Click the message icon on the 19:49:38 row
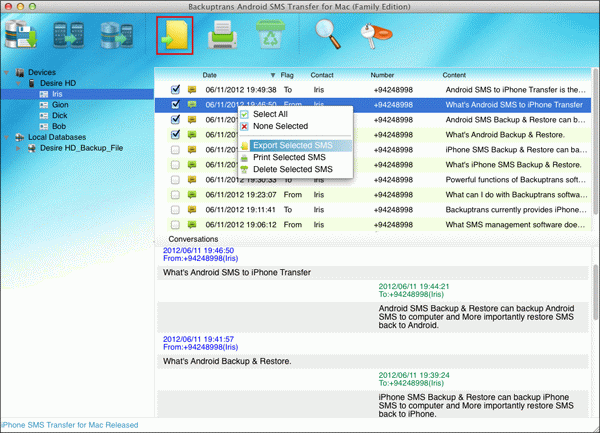The height and width of the screenshot is (433, 600). coord(192,90)
